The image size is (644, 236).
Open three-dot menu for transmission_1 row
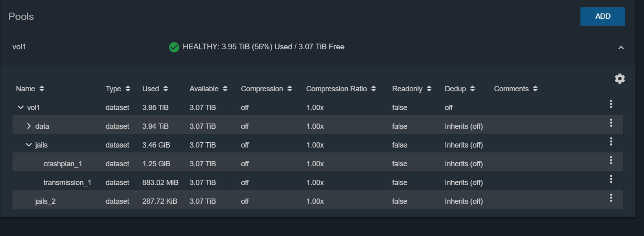coord(611,179)
